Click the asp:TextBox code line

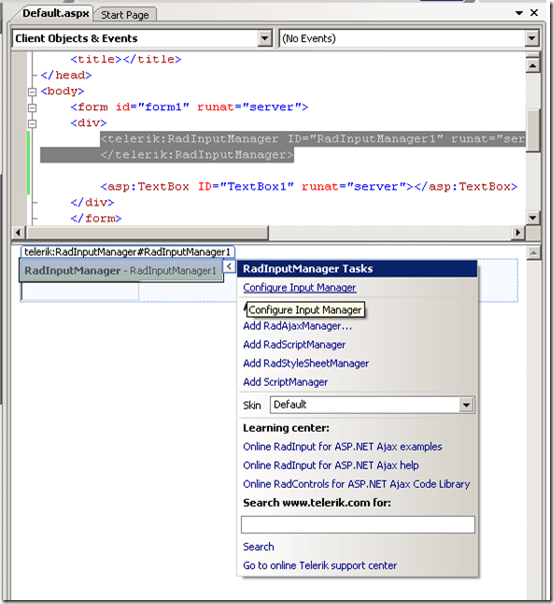pos(309,187)
